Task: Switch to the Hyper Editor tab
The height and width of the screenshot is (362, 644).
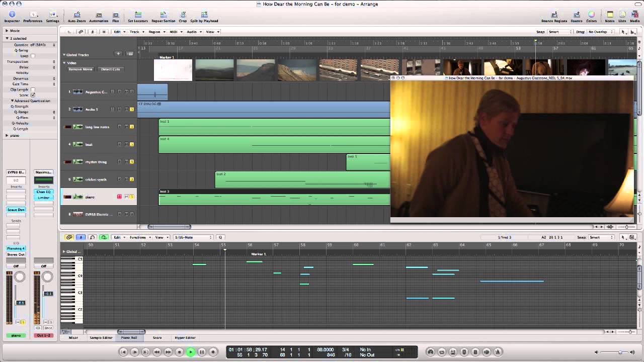Action: pos(185,337)
